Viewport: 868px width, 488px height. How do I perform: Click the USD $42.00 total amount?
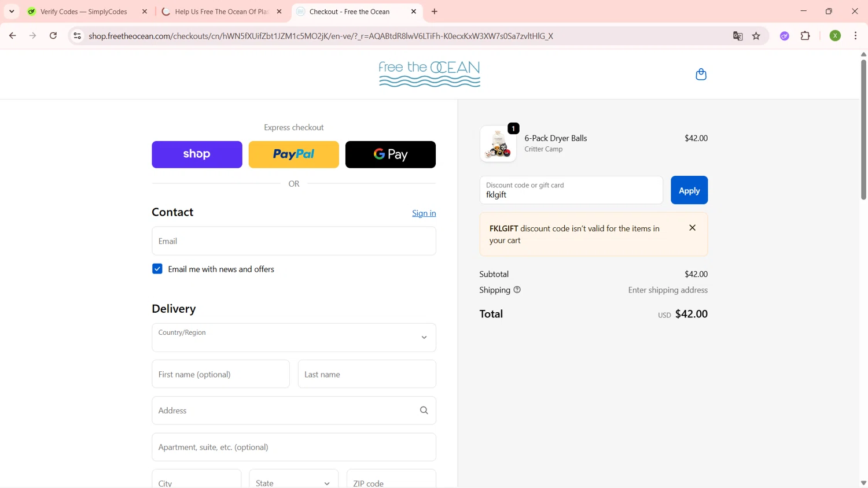683,314
